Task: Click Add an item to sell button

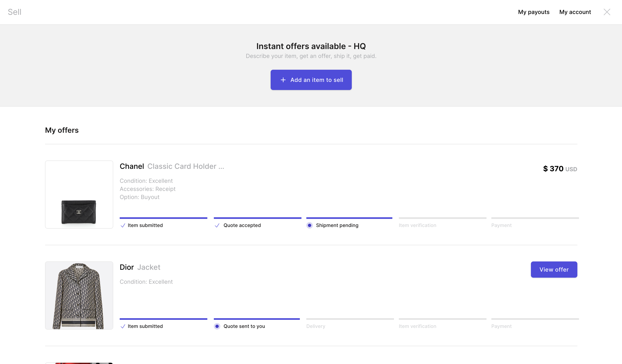Action: pyautogui.click(x=311, y=80)
